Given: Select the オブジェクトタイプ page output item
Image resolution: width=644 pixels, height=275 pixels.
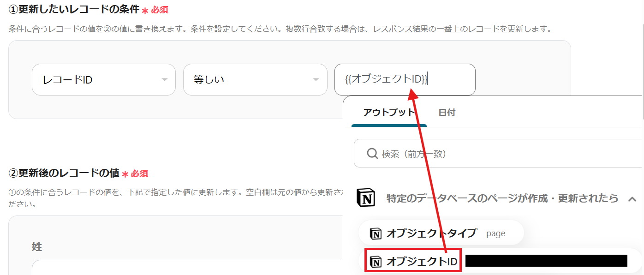Looking at the screenshot, I should tap(441, 233).
